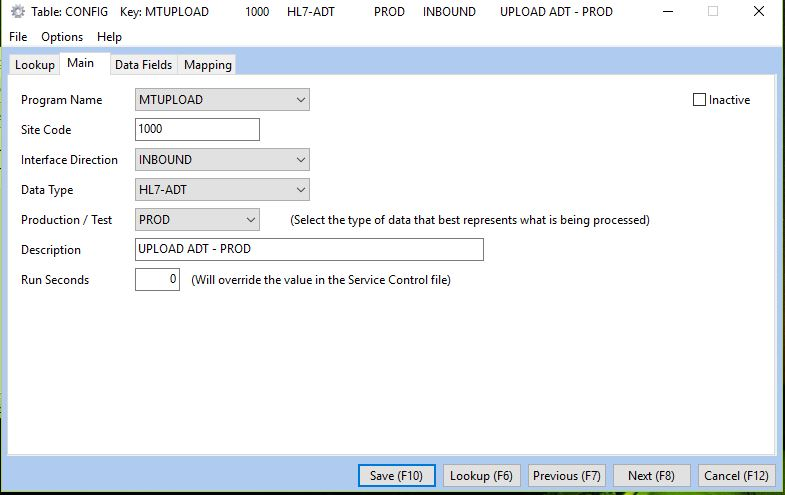Minimize the CONFIG table window

coord(668,12)
